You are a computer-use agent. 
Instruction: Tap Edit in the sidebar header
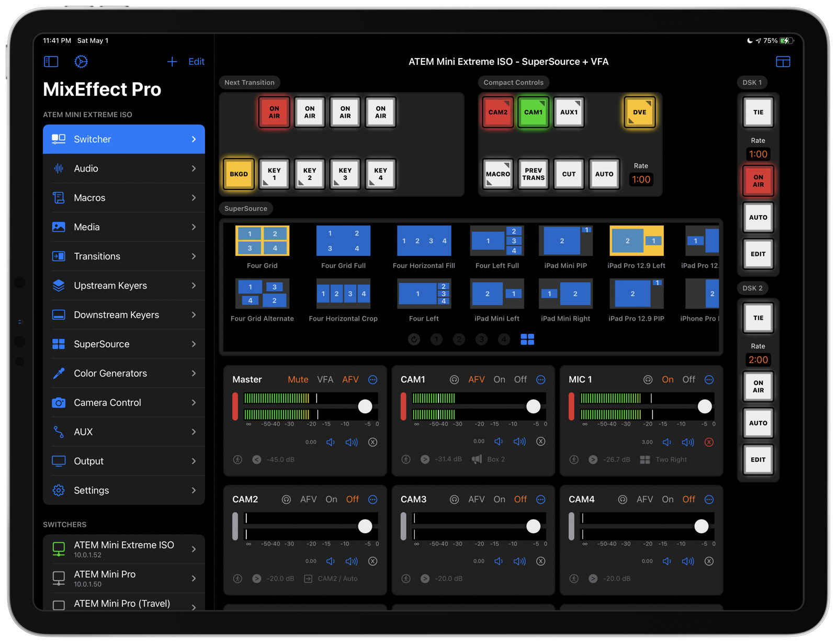tap(196, 62)
